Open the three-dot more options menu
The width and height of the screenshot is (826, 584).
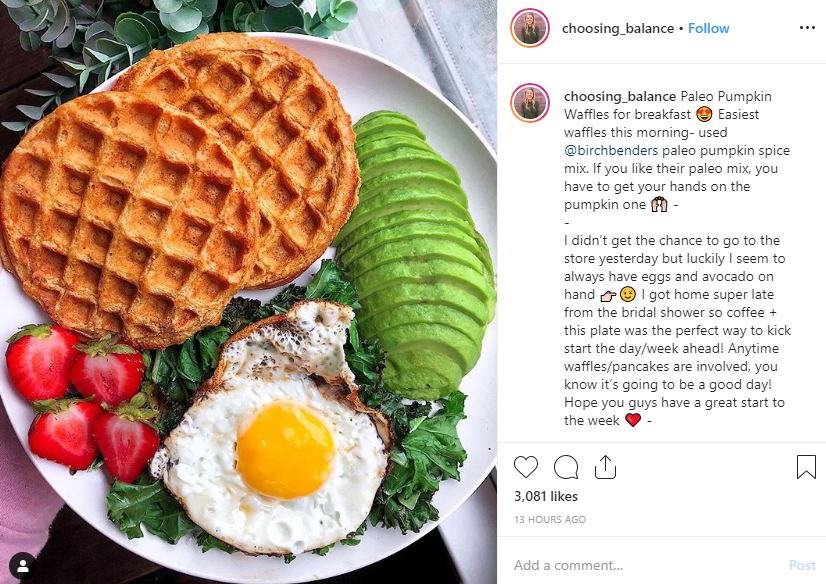pos(807,28)
